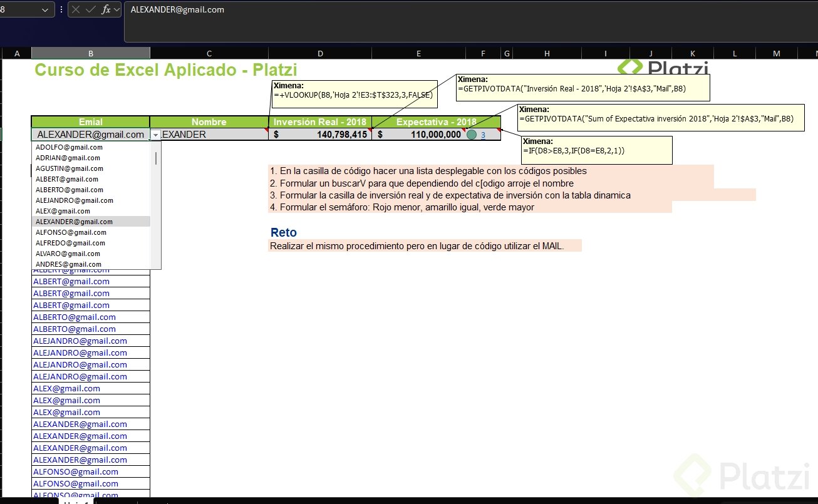The width and height of the screenshot is (818, 504).
Task: Click instruction 2 about formulating a buscarV
Action: pos(422,183)
